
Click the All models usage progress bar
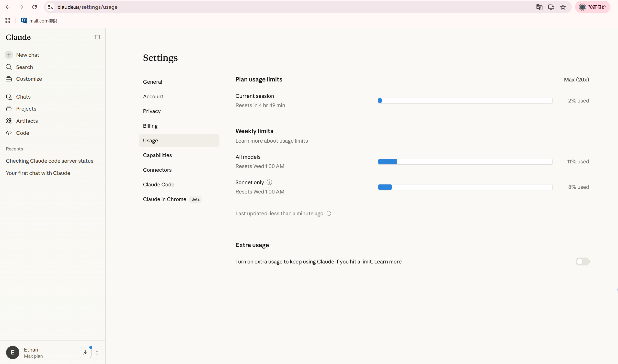click(465, 162)
